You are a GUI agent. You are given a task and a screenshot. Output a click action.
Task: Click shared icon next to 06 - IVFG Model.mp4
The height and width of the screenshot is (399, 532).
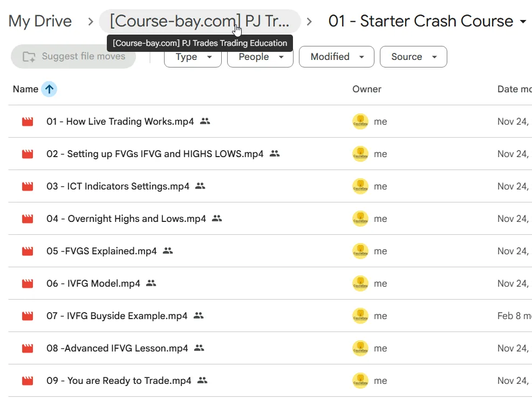(x=151, y=283)
